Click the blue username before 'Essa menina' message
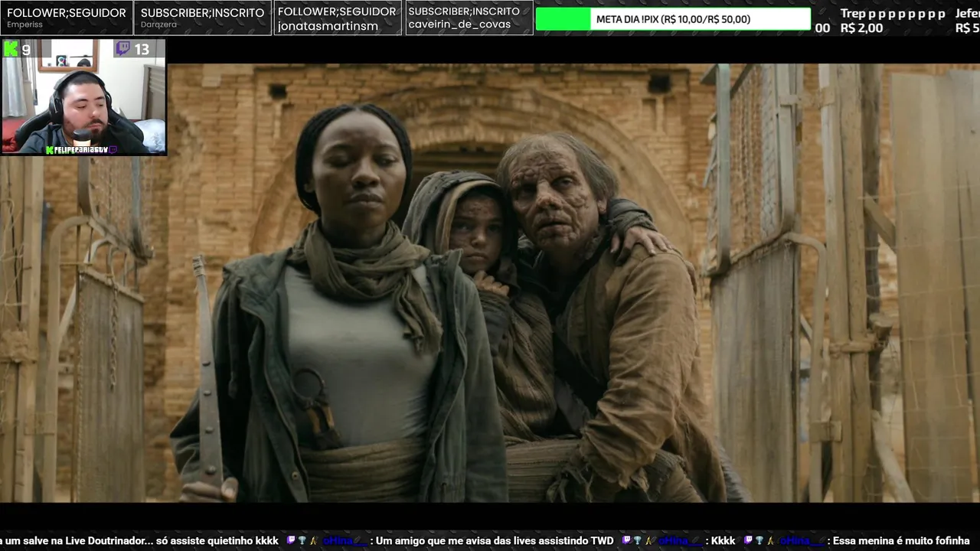Image resolution: width=980 pixels, height=551 pixels. [x=802, y=541]
